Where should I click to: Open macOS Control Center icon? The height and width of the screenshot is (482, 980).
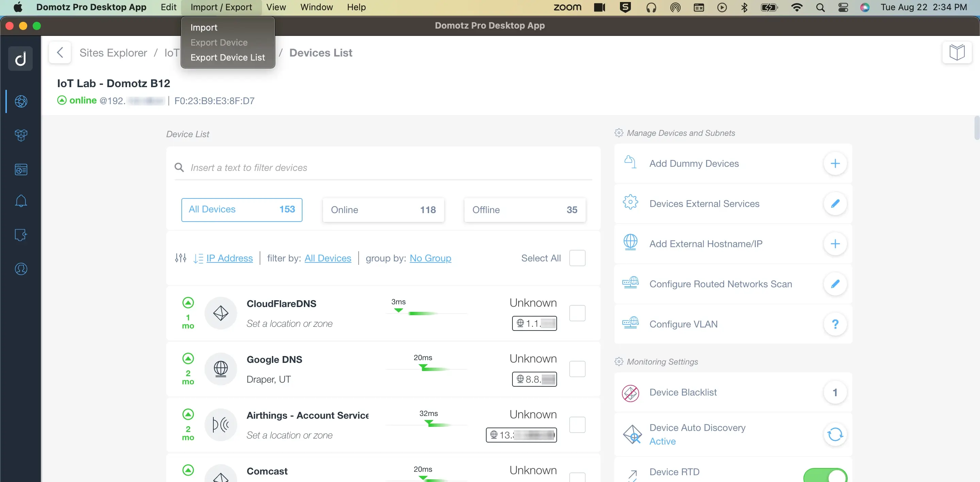click(843, 7)
